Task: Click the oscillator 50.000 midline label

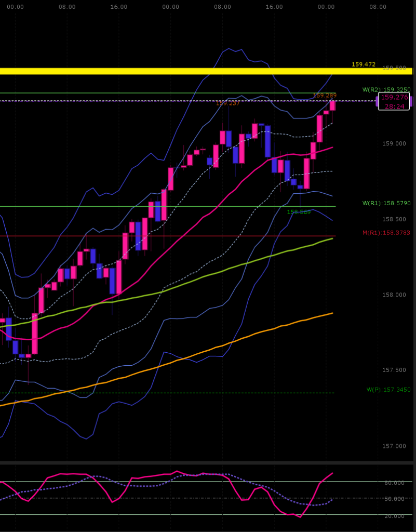Action: click(394, 499)
